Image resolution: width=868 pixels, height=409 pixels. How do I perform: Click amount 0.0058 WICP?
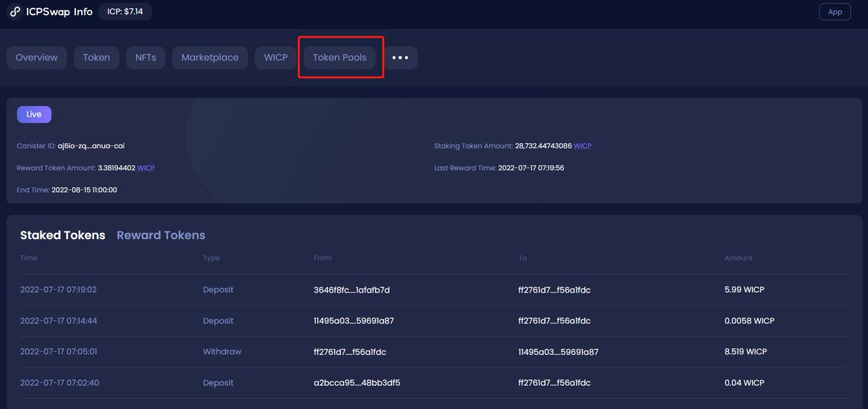pos(749,321)
